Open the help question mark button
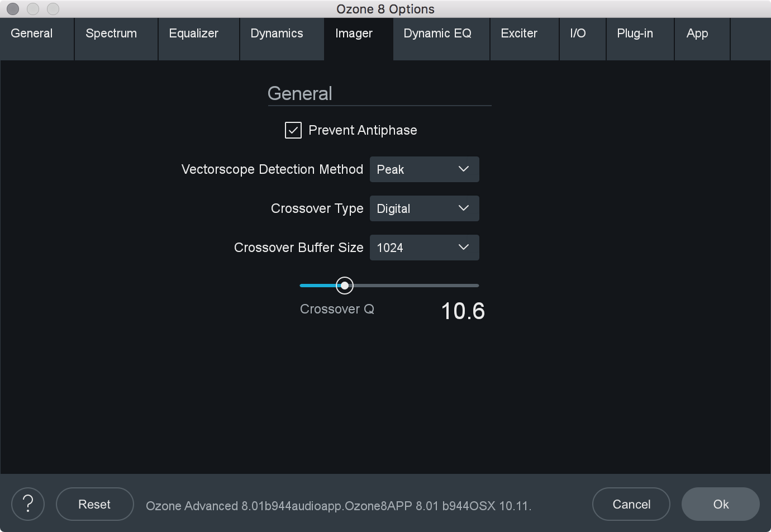Image resolution: width=771 pixels, height=532 pixels. (28, 504)
